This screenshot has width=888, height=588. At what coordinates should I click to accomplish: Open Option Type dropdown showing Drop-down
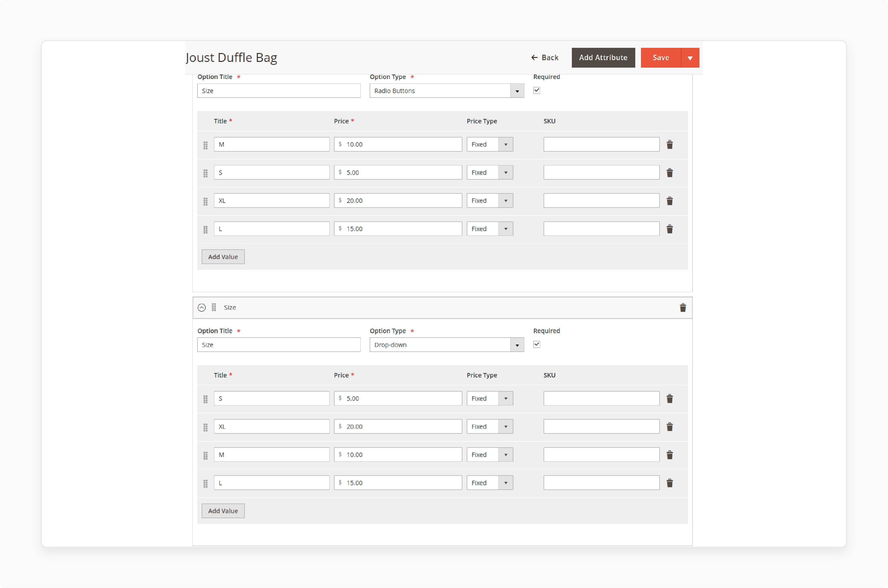pyautogui.click(x=446, y=345)
